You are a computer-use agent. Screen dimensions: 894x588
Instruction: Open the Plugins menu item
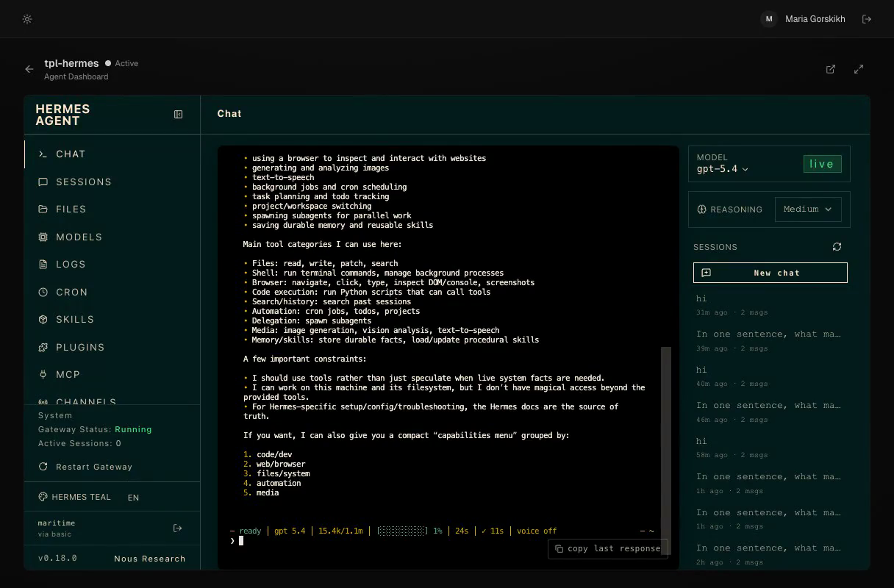coord(112,347)
